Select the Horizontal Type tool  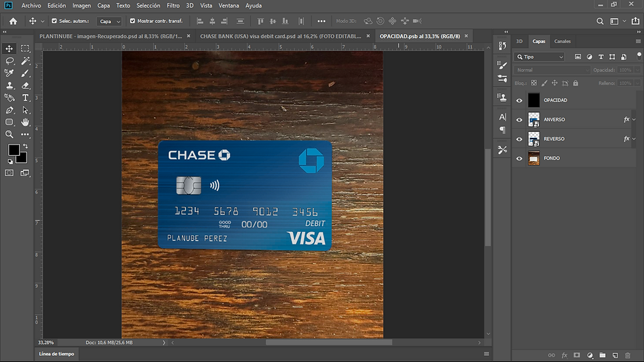tap(25, 98)
